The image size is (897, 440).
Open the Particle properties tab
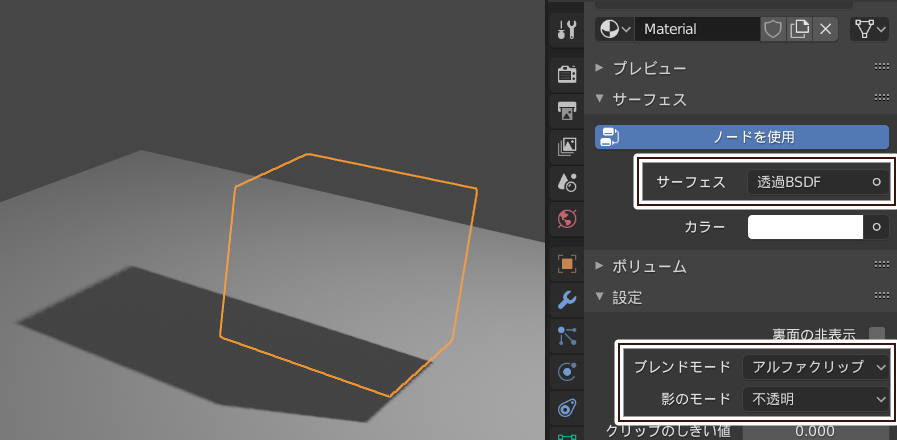pyautogui.click(x=566, y=336)
